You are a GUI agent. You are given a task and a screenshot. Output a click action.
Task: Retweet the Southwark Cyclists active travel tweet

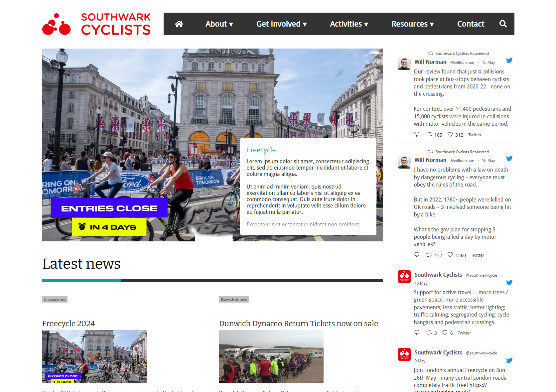[x=429, y=332]
